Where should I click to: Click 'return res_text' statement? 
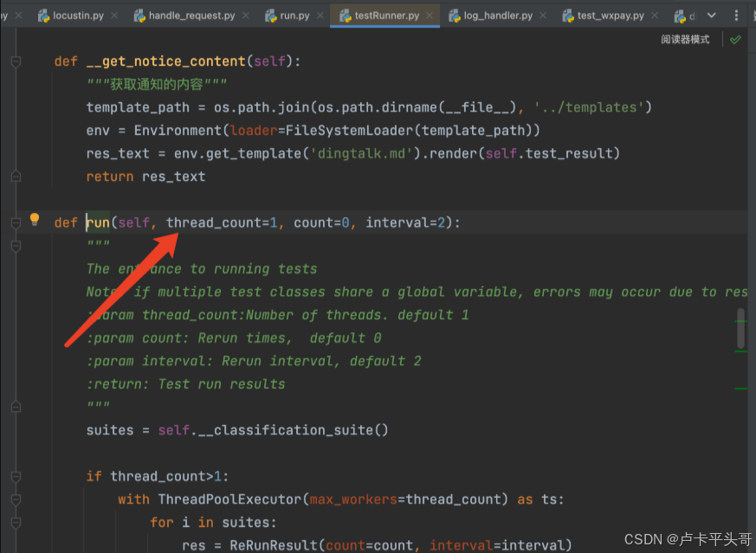(x=145, y=177)
